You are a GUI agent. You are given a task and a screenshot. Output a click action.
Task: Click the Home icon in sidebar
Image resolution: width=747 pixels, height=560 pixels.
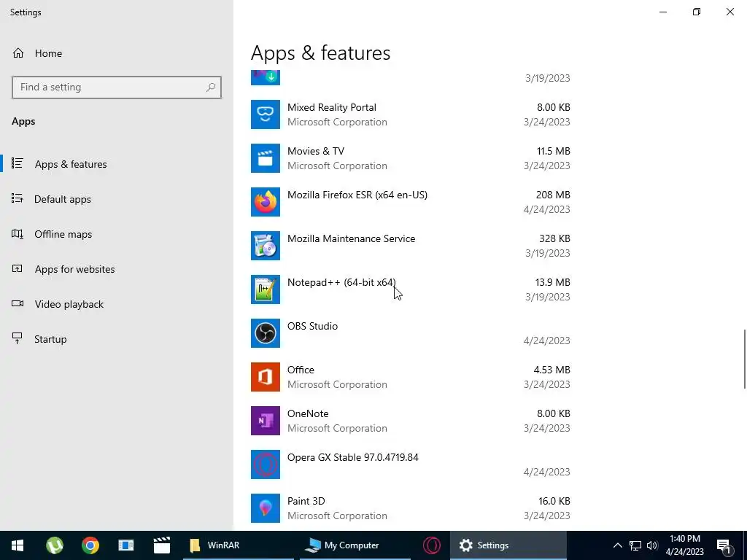pyautogui.click(x=18, y=53)
